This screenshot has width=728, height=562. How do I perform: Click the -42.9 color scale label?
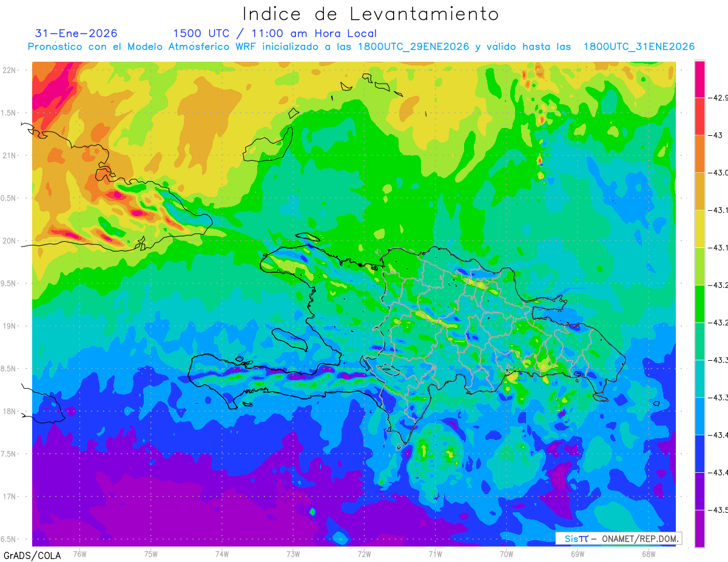[x=719, y=98]
